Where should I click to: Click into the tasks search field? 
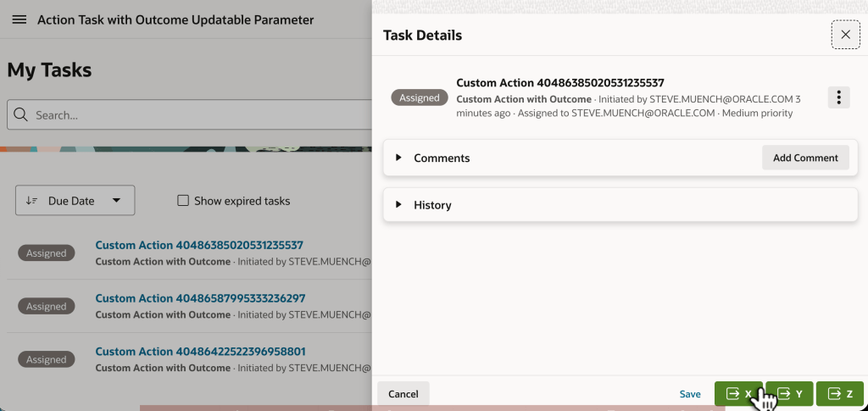195,114
